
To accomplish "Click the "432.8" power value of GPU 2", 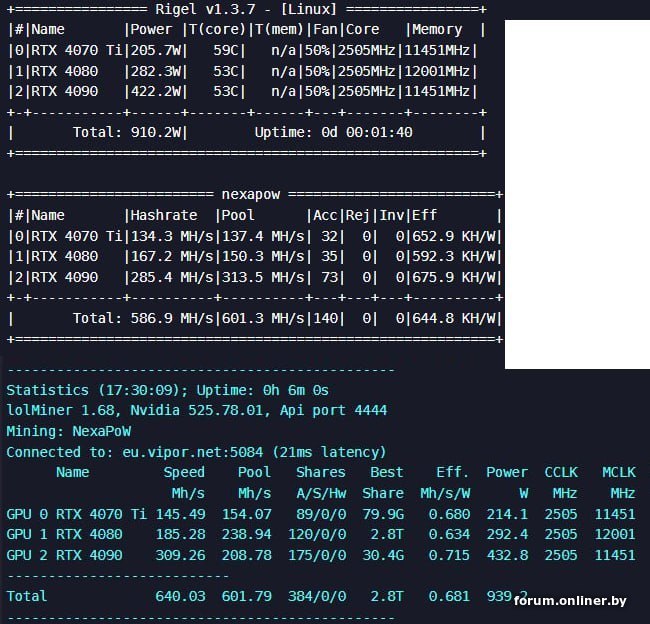I will click(507, 555).
